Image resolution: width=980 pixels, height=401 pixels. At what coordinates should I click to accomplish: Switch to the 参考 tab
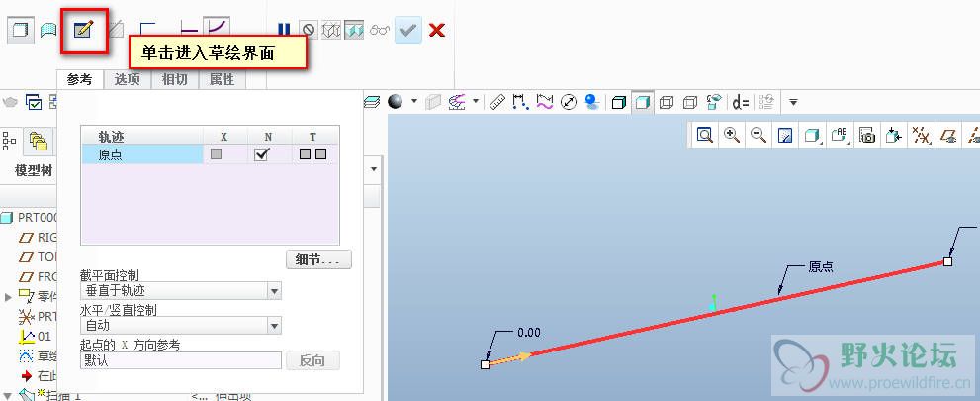pos(79,79)
